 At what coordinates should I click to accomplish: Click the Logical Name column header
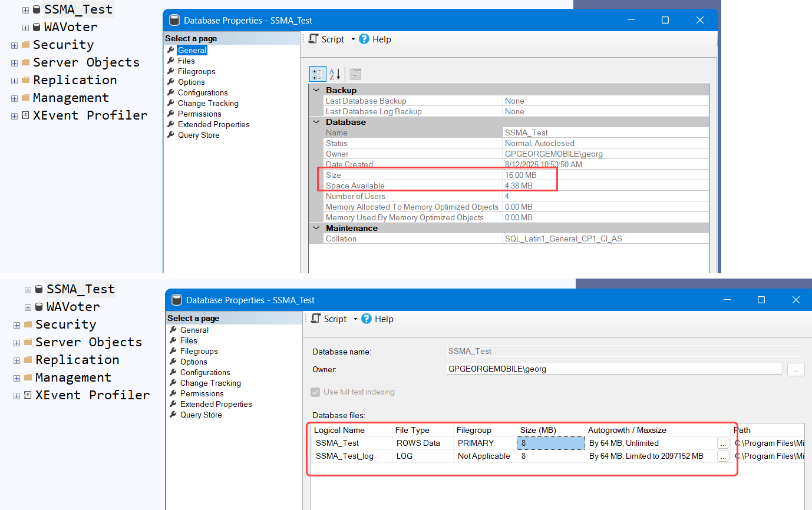pos(339,430)
